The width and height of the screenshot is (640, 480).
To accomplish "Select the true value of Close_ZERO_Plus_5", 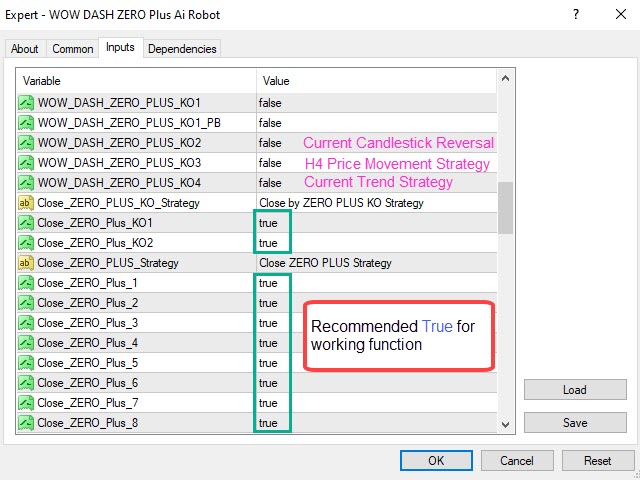I will (268, 363).
